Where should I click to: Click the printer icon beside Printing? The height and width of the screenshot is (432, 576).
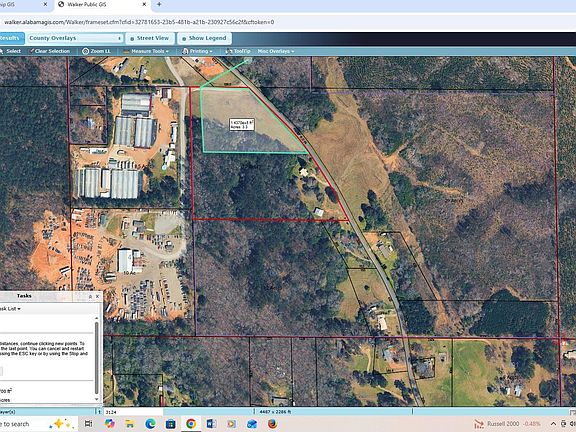pos(186,51)
